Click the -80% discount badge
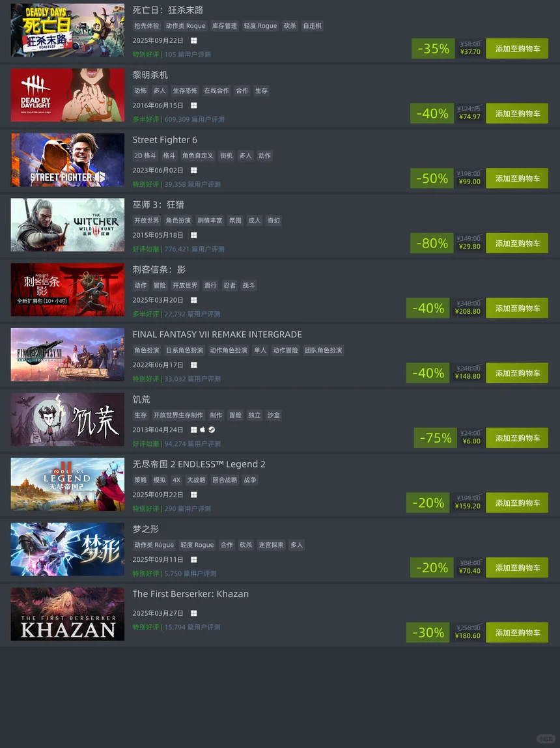The width and height of the screenshot is (560, 748). pos(432,243)
